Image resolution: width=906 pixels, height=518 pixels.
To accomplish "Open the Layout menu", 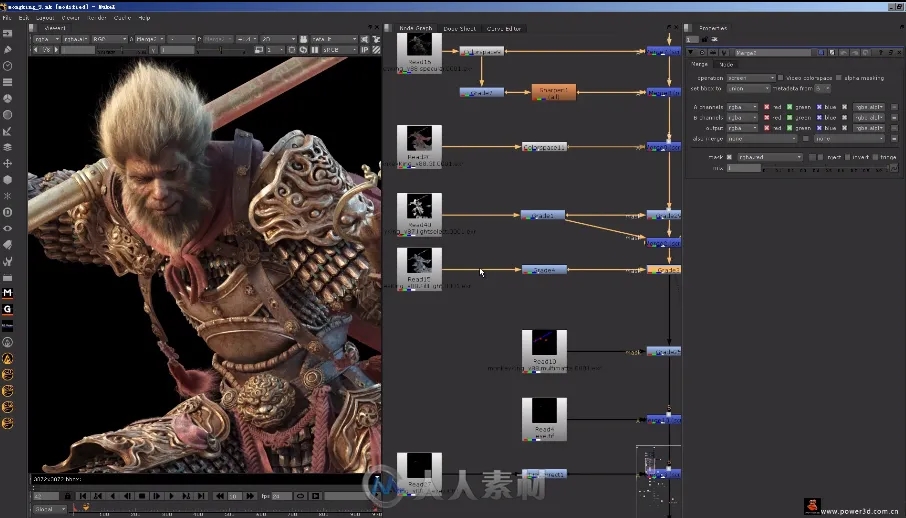I will [44, 18].
